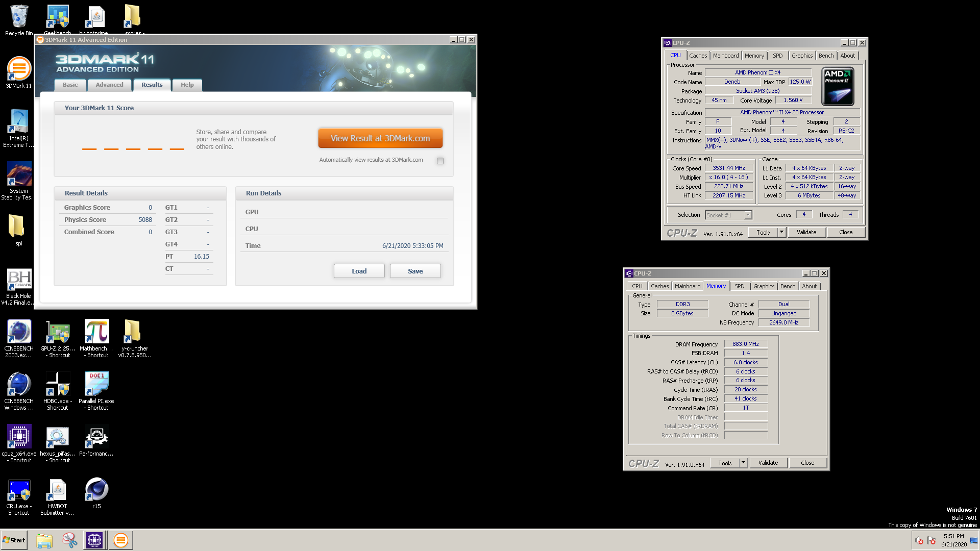Click the DRAM Frequency 883.0 MHz field
980x551 pixels.
tap(746, 344)
